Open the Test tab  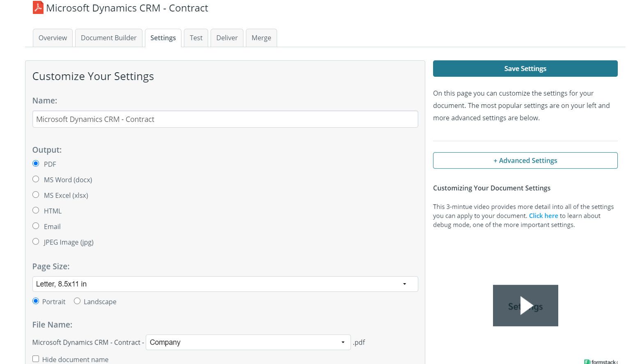[196, 38]
